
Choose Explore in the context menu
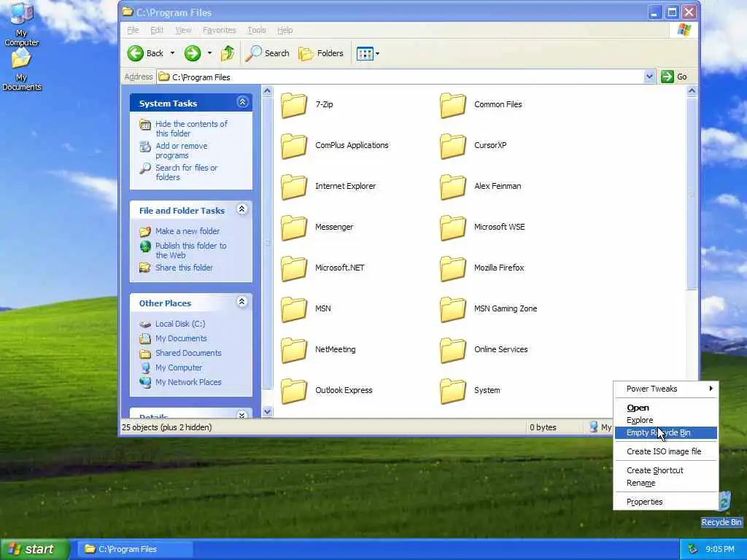[x=665, y=420]
